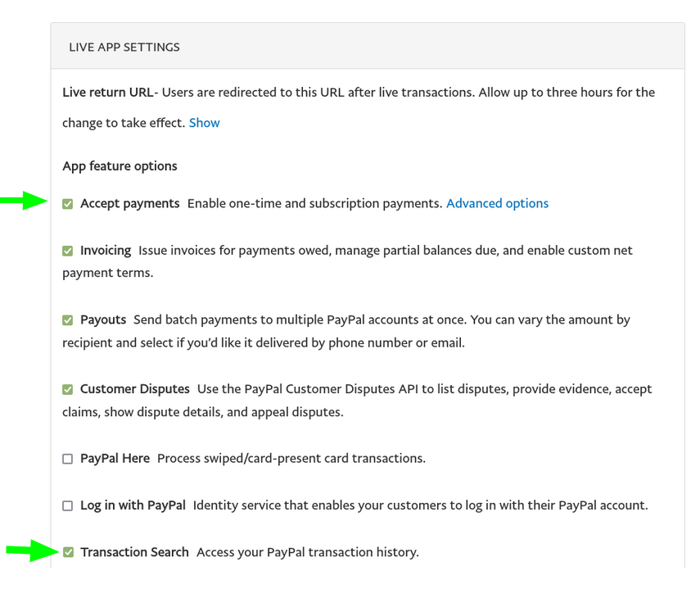
Task: Click the green arrow beside Transaction Search
Action: (30, 551)
